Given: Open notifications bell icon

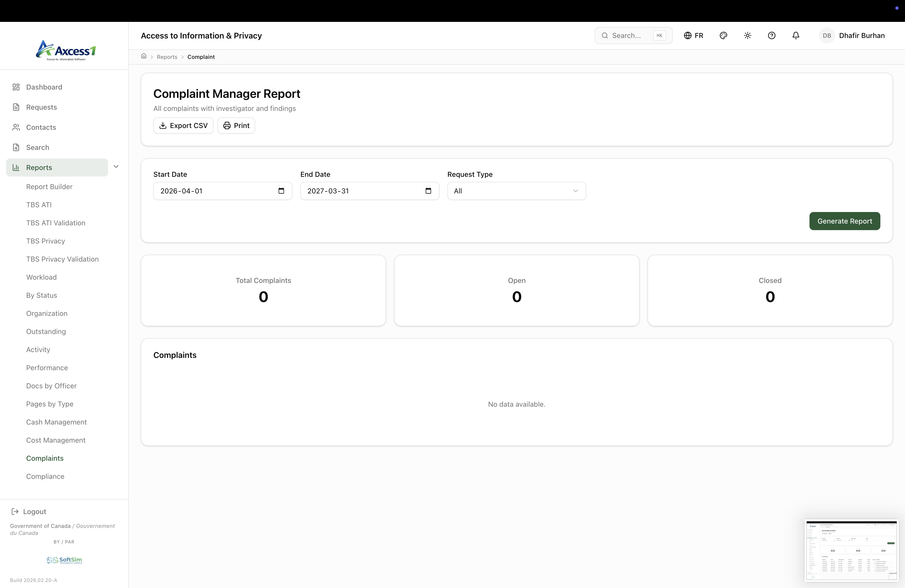Looking at the screenshot, I should (795, 35).
